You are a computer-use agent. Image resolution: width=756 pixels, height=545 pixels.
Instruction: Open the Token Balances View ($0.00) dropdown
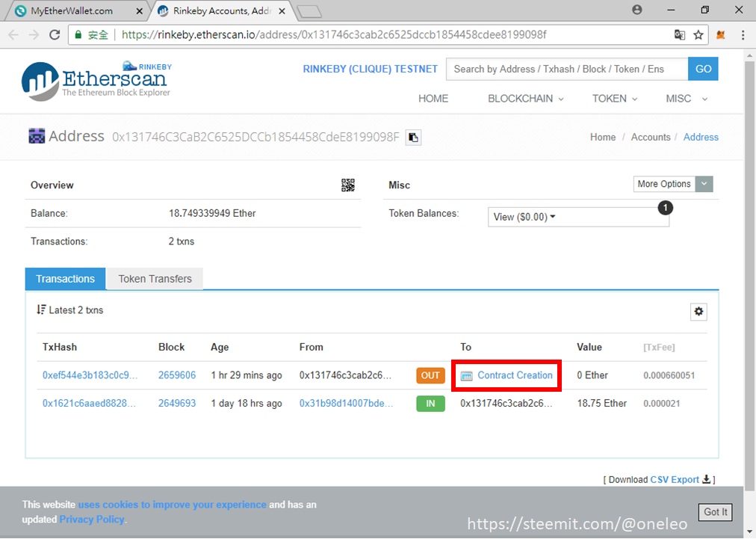[578, 217]
